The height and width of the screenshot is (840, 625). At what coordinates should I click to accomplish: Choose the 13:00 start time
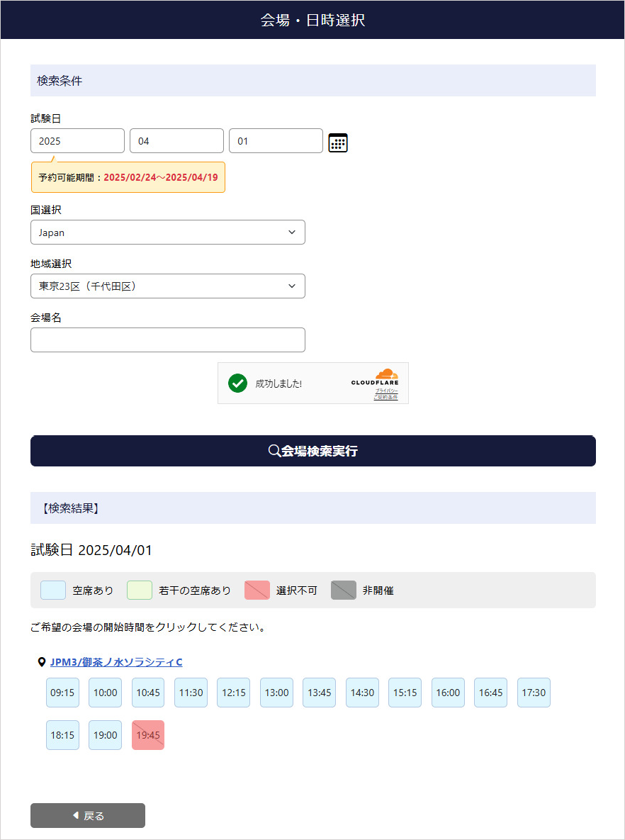coord(276,693)
